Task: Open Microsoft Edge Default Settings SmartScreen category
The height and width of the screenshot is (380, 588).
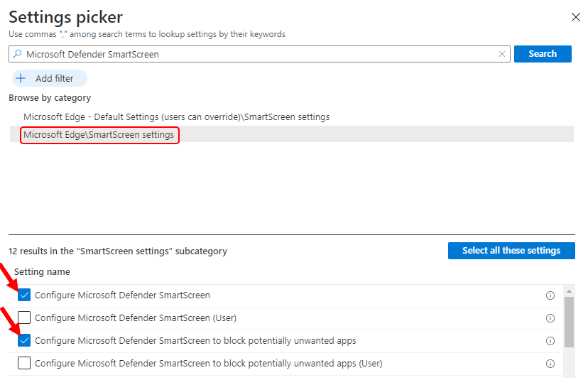Action: [176, 117]
